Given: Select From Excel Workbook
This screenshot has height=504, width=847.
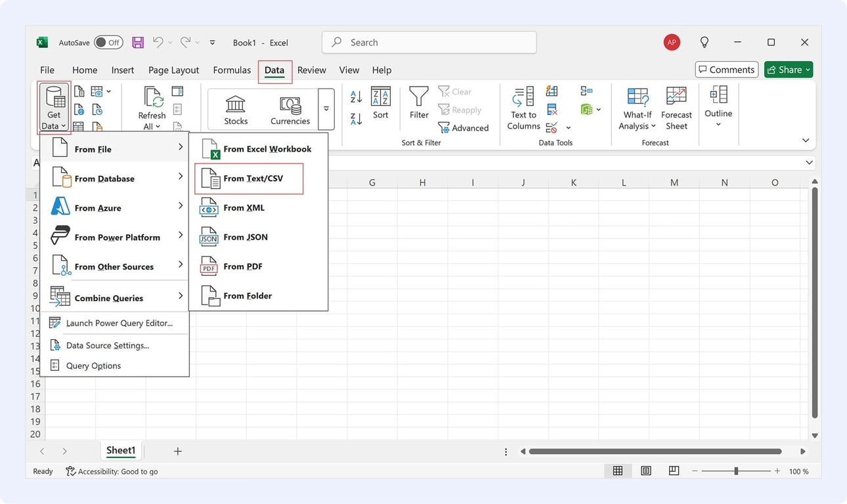Looking at the screenshot, I should (258, 149).
